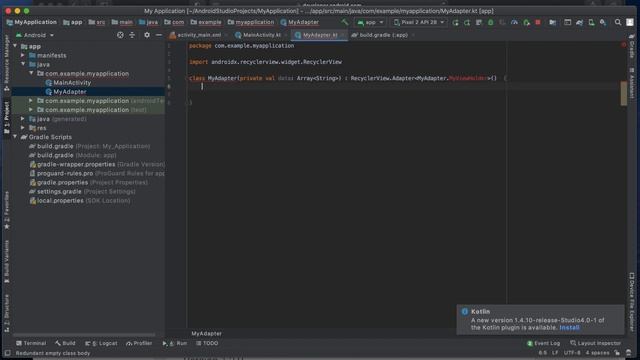Toggle the Gradle side panel
Image resolution: width=640 pixels, height=360 pixels.
point(632,47)
